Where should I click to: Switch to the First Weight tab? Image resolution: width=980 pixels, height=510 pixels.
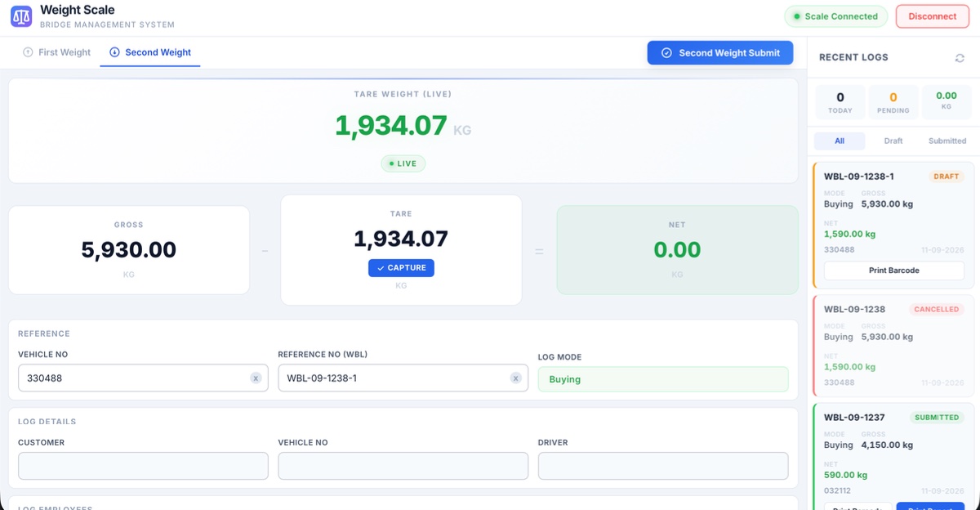57,52
